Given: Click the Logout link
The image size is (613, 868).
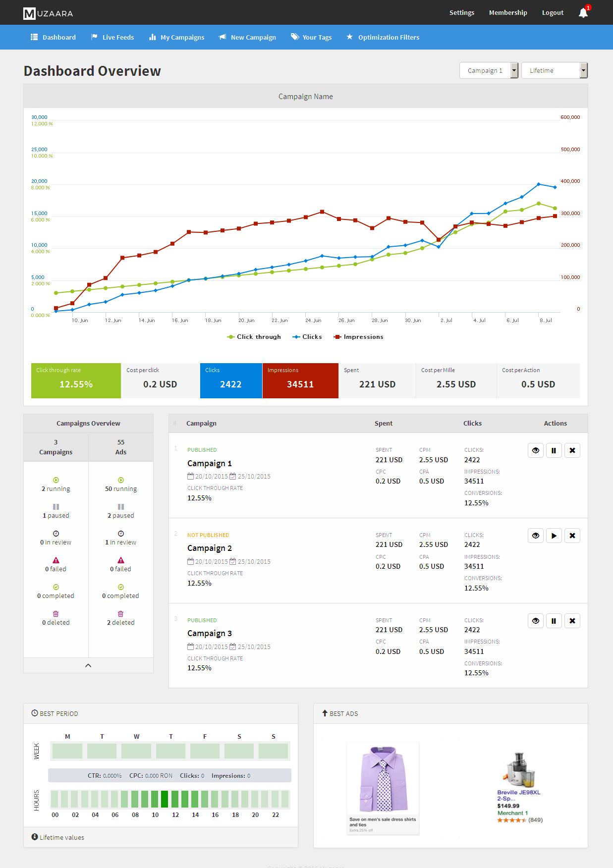Looking at the screenshot, I should tap(553, 12).
